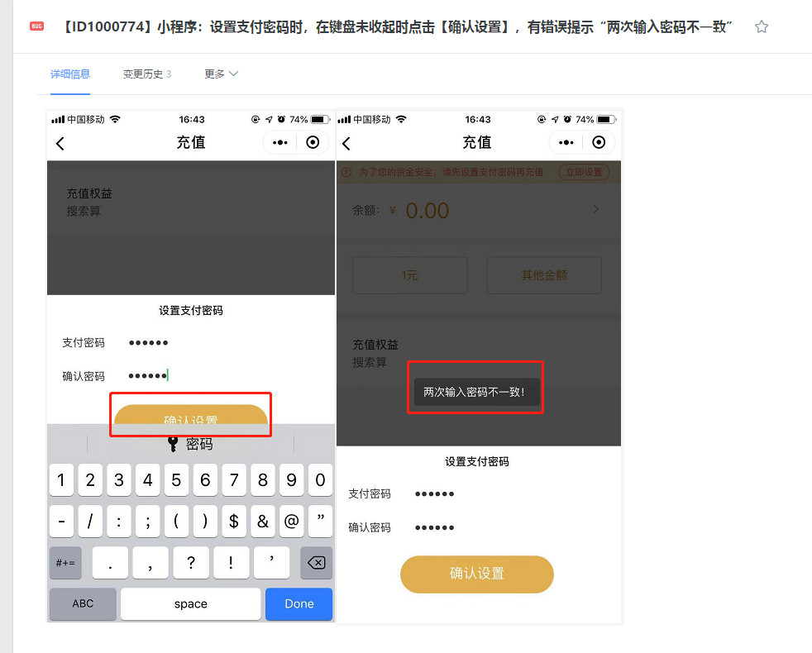Click the red BUG type icon

coord(36,26)
